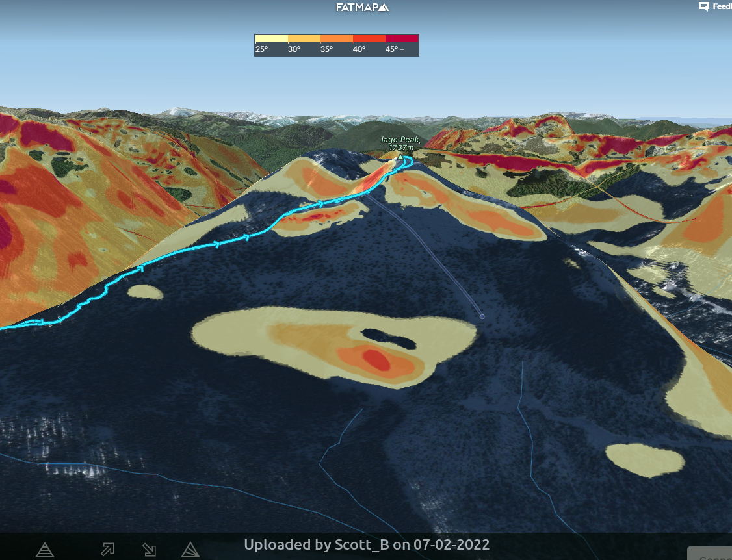Image resolution: width=732 pixels, height=560 pixels.
Task: Click the Iago Peak 1737m label
Action: point(401,144)
